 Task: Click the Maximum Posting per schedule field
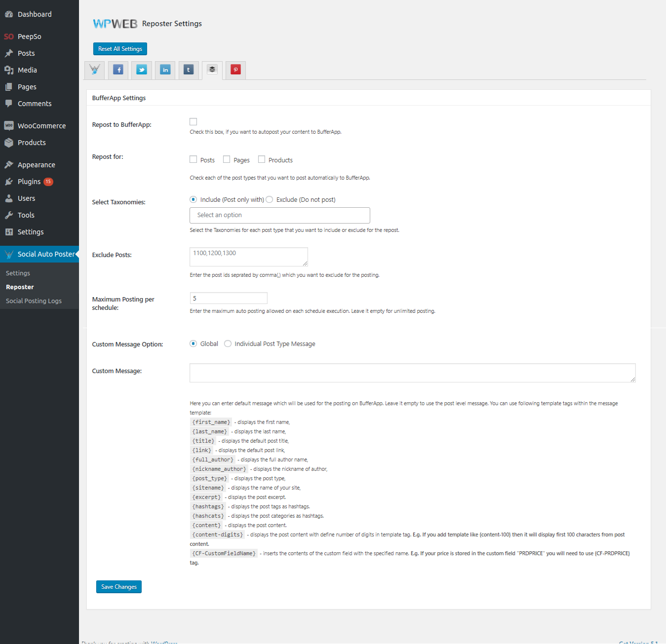point(229,298)
